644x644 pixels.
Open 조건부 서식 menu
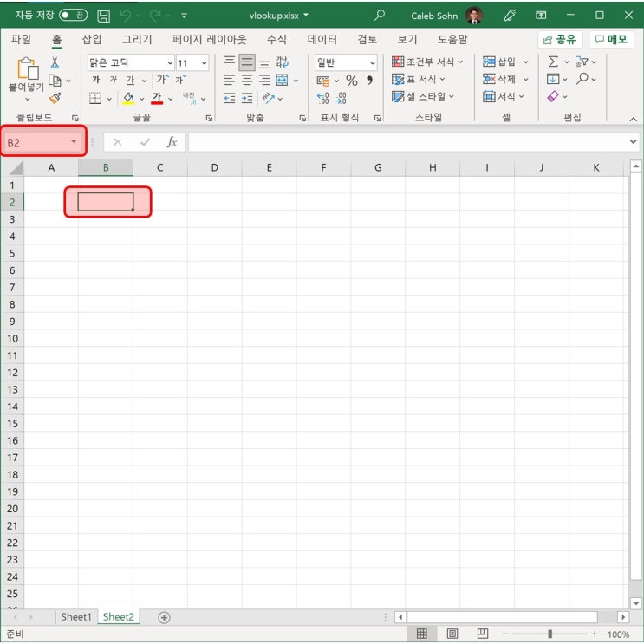(x=427, y=62)
